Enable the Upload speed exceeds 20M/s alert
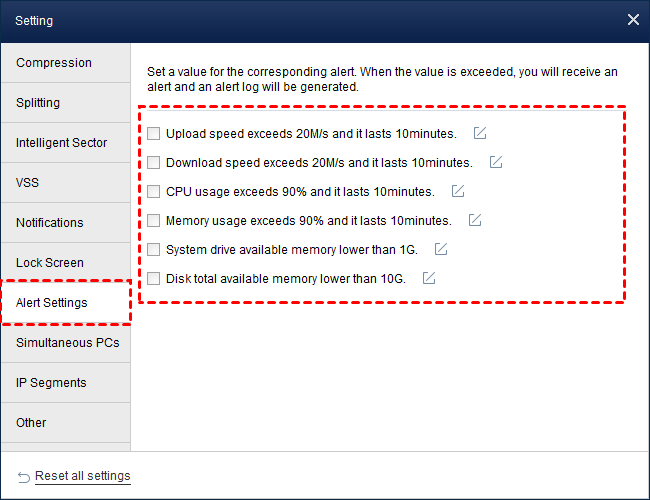Image resolution: width=650 pixels, height=500 pixels. click(154, 133)
